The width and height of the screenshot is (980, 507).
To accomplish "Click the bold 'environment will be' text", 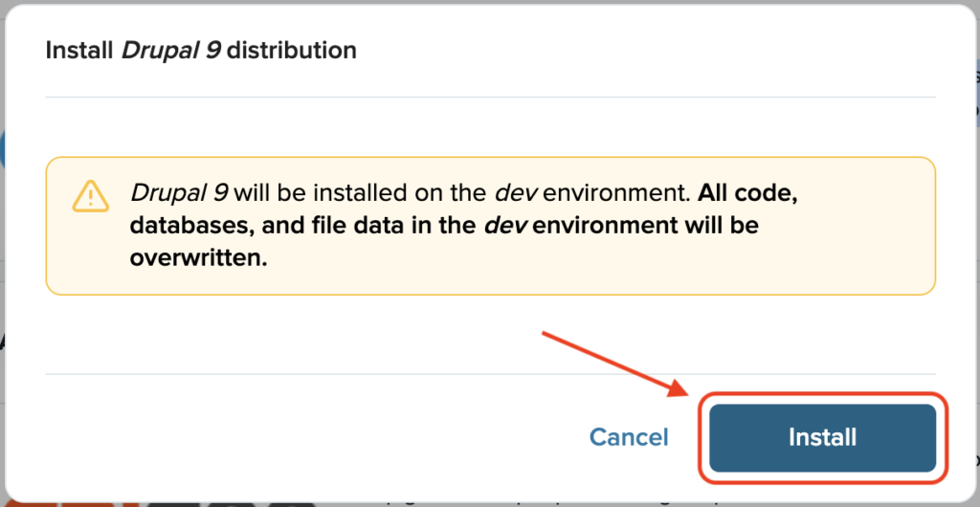I will (647, 226).
